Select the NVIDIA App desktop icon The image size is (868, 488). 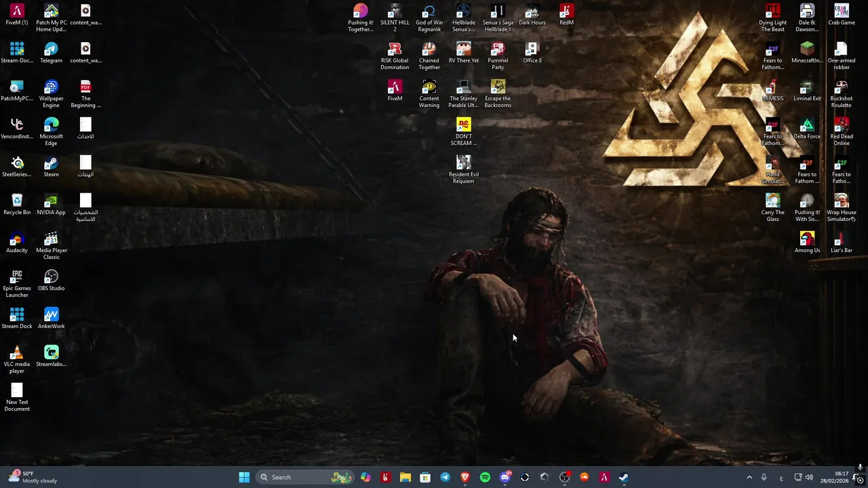click(x=51, y=205)
